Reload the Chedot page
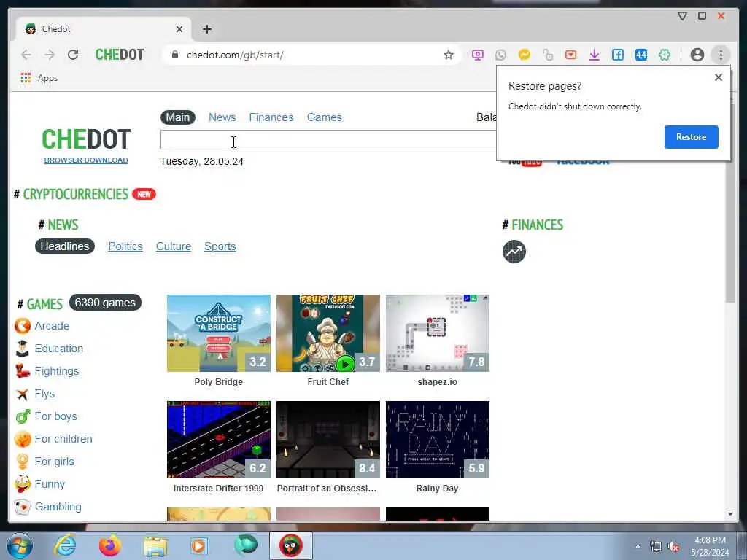This screenshot has width=747, height=560. (73, 55)
